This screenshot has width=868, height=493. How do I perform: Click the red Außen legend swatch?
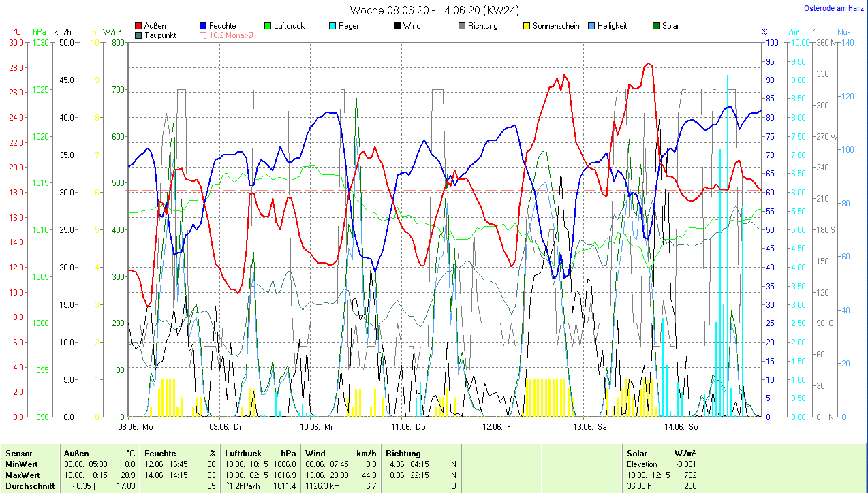pyautogui.click(x=139, y=26)
